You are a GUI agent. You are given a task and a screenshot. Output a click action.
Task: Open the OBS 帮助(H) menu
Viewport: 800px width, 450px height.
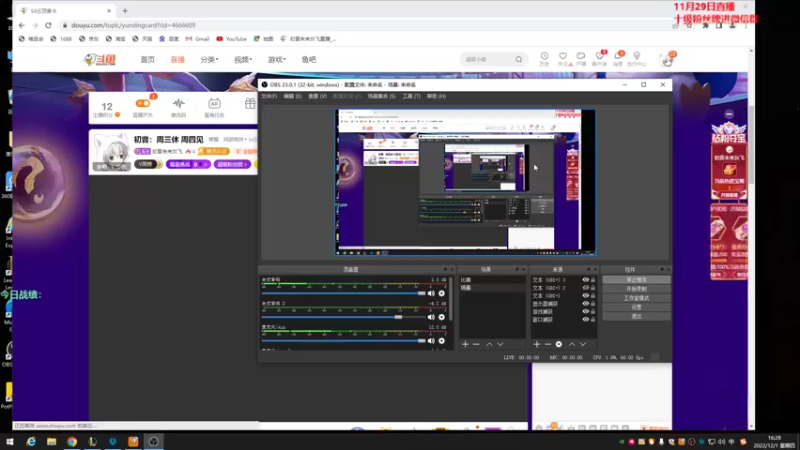pos(436,96)
